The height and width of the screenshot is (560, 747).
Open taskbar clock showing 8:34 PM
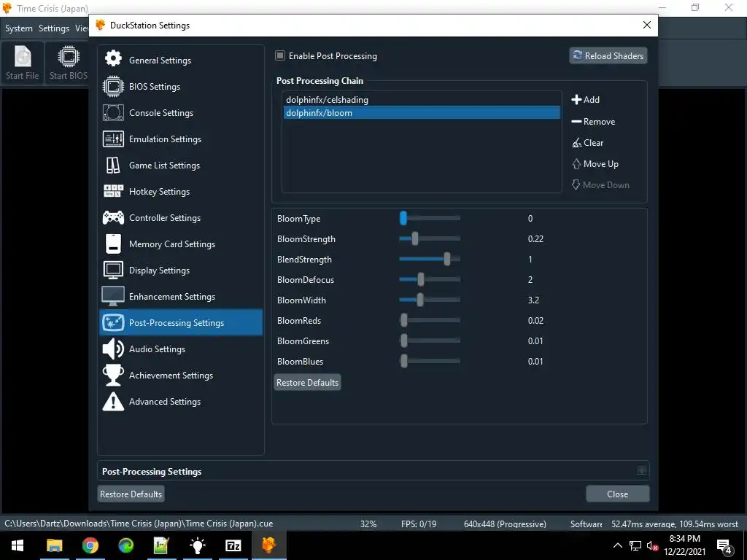coord(684,545)
